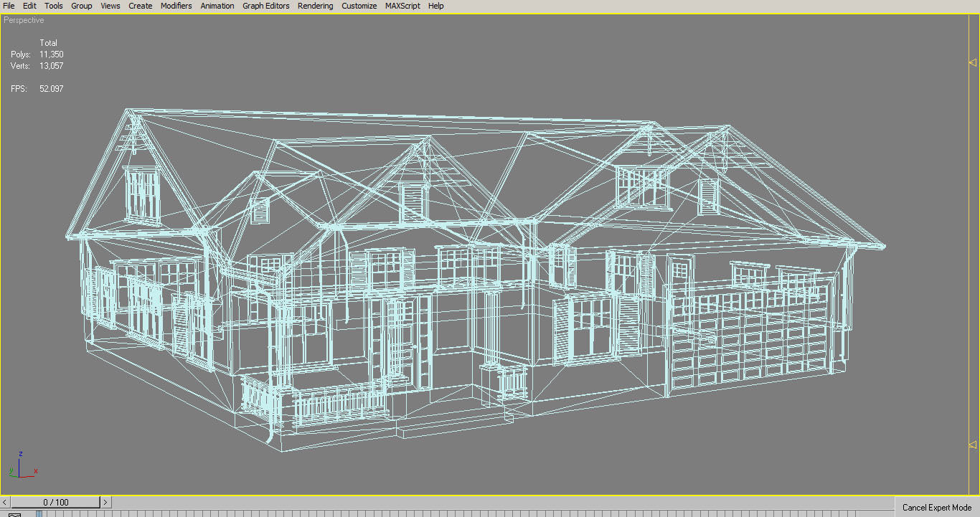980x517 pixels.
Task: Click the XYZ axis gizmo in viewport
Action: 22,466
